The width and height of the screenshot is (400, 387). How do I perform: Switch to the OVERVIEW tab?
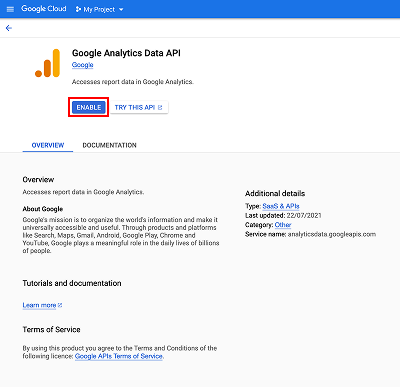click(48, 145)
